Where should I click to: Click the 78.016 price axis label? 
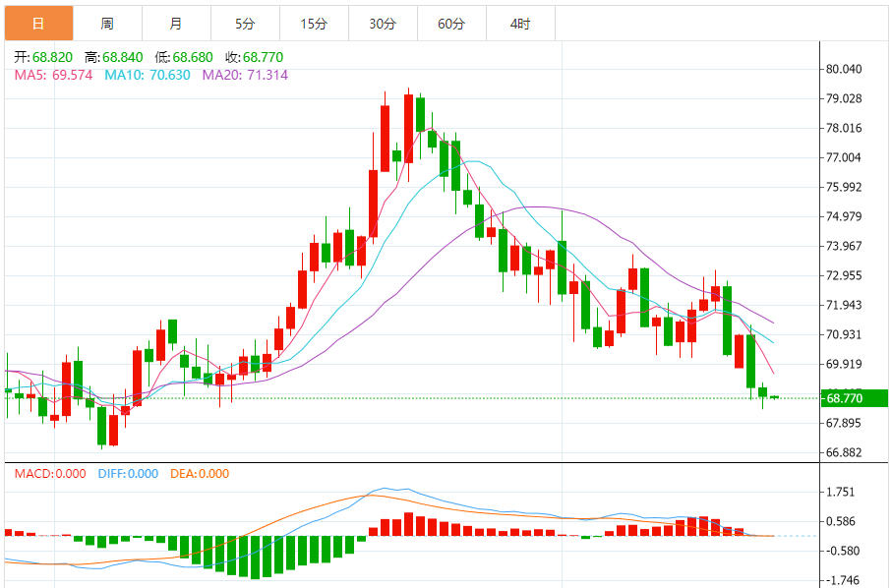[x=844, y=129]
